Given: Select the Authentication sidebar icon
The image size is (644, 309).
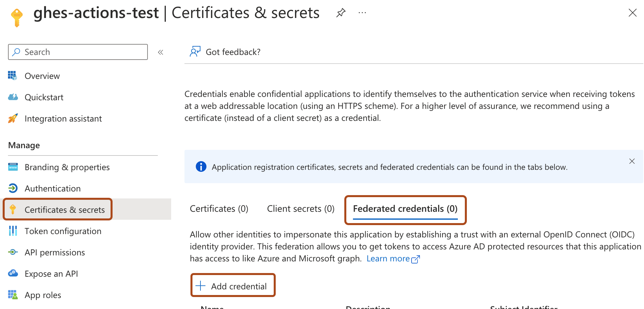Looking at the screenshot, I should pyautogui.click(x=13, y=188).
